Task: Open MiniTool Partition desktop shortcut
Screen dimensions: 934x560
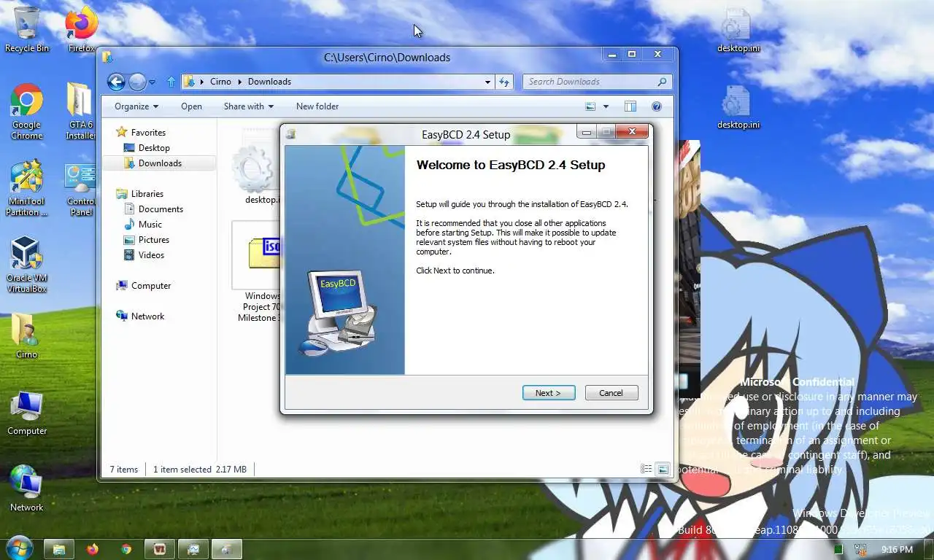Action: coord(27,189)
